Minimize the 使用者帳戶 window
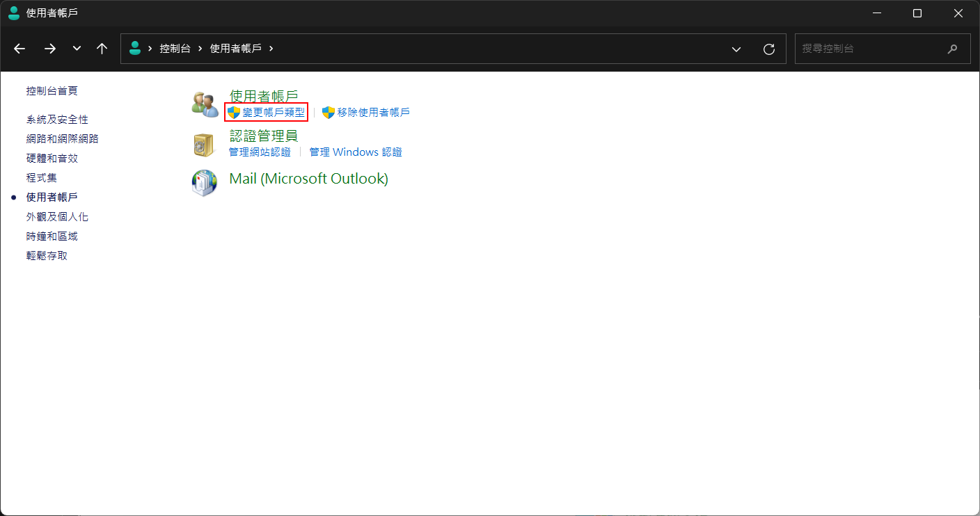This screenshot has height=516, width=980. (876, 13)
